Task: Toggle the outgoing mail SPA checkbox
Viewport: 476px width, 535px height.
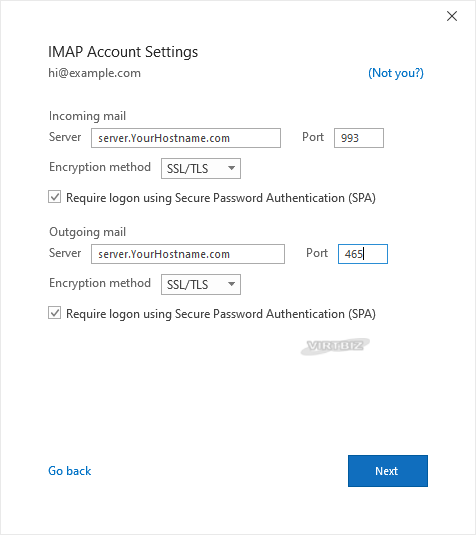Action: 55,313
